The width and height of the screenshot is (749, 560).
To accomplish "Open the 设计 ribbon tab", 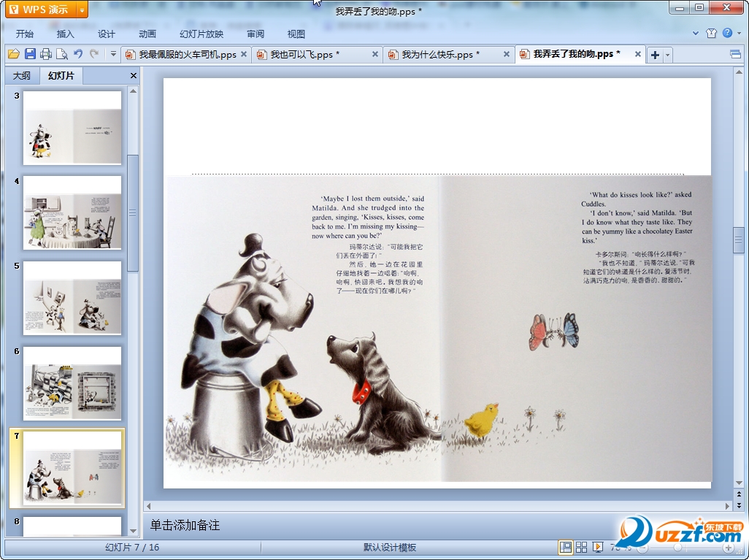I will pyautogui.click(x=107, y=34).
